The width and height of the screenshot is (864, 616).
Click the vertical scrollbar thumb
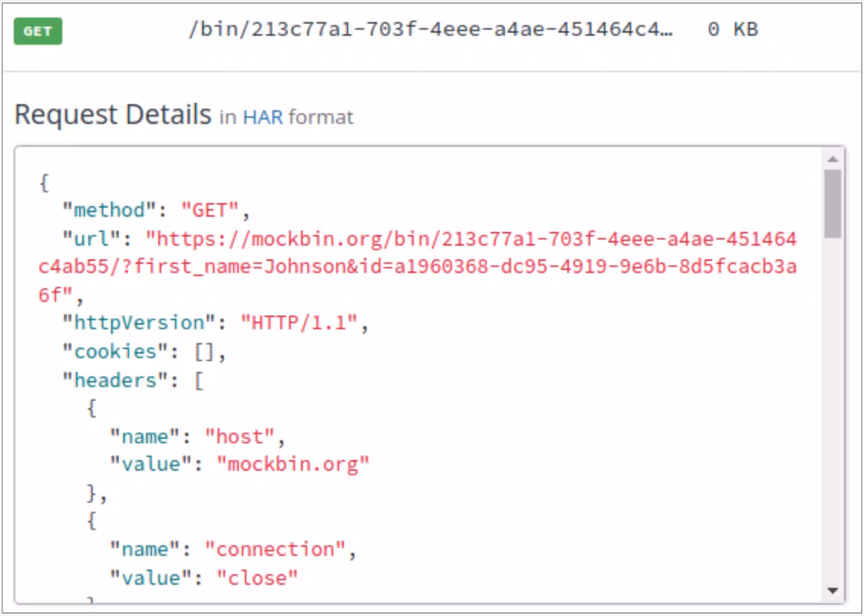pyautogui.click(x=832, y=203)
